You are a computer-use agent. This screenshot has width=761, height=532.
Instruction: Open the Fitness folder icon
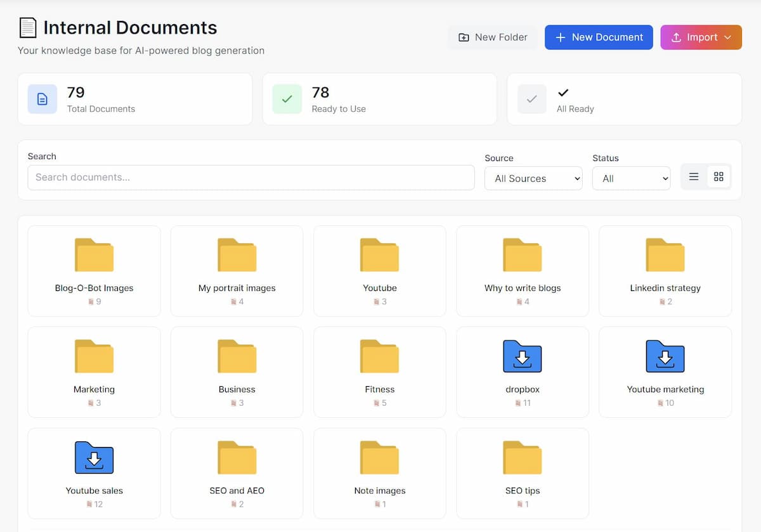pyautogui.click(x=380, y=356)
